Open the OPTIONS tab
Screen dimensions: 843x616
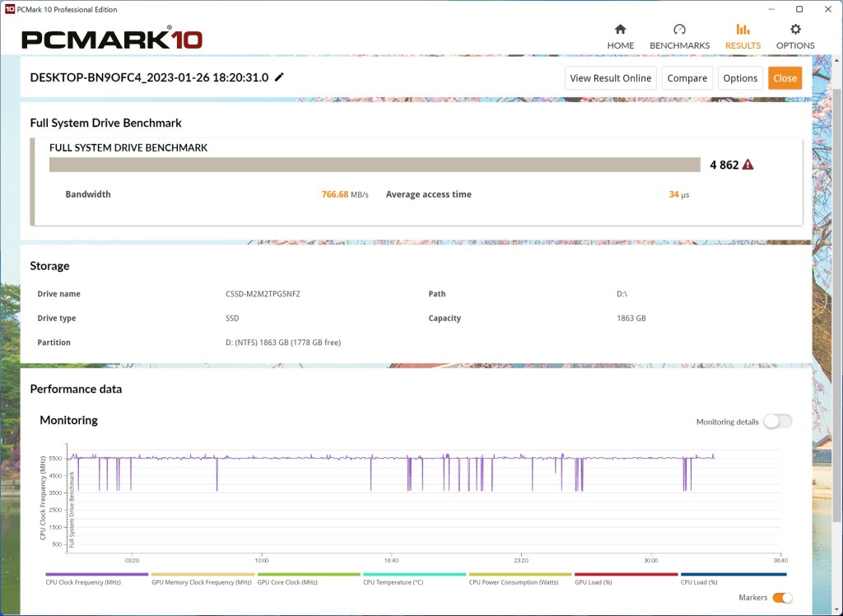[795, 36]
